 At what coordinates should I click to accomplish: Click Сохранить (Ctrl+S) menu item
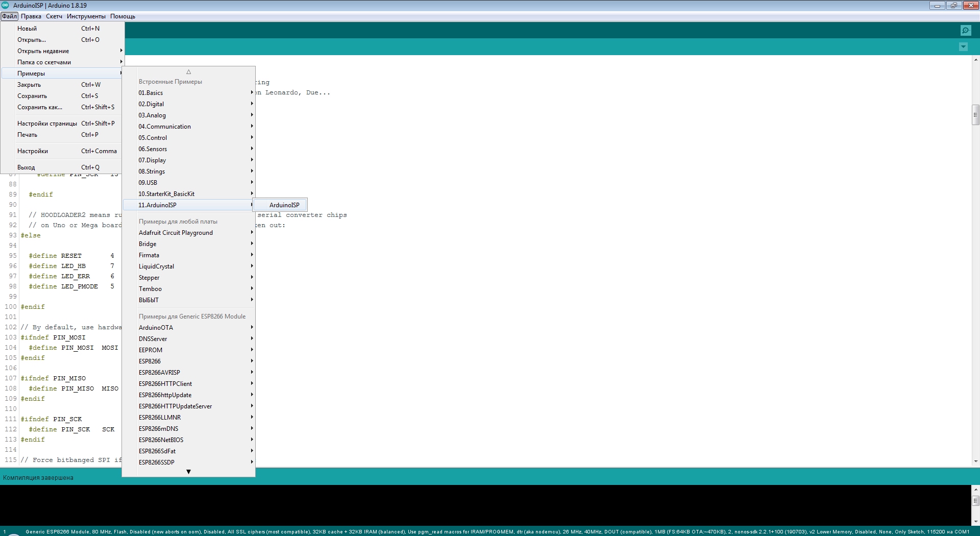[x=62, y=96]
